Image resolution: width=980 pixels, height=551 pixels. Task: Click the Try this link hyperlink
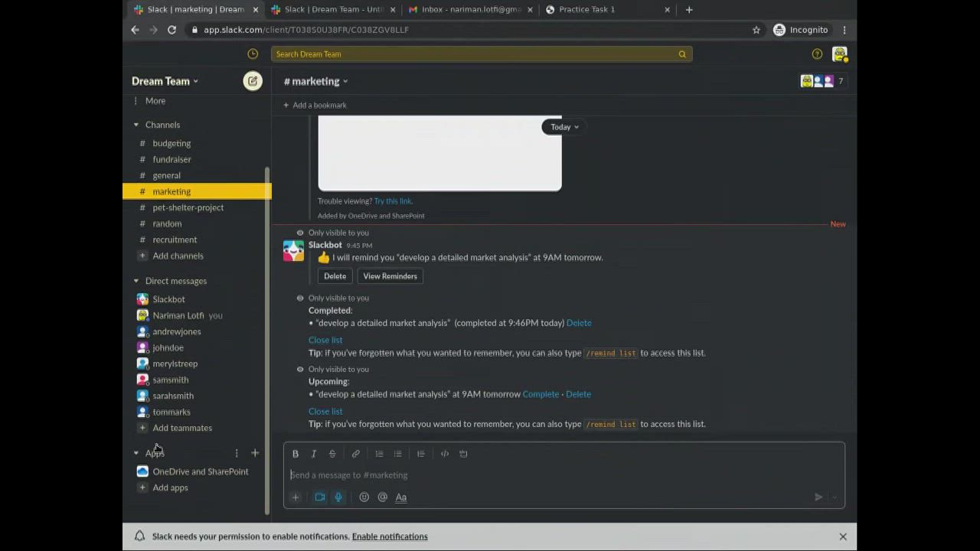click(393, 201)
